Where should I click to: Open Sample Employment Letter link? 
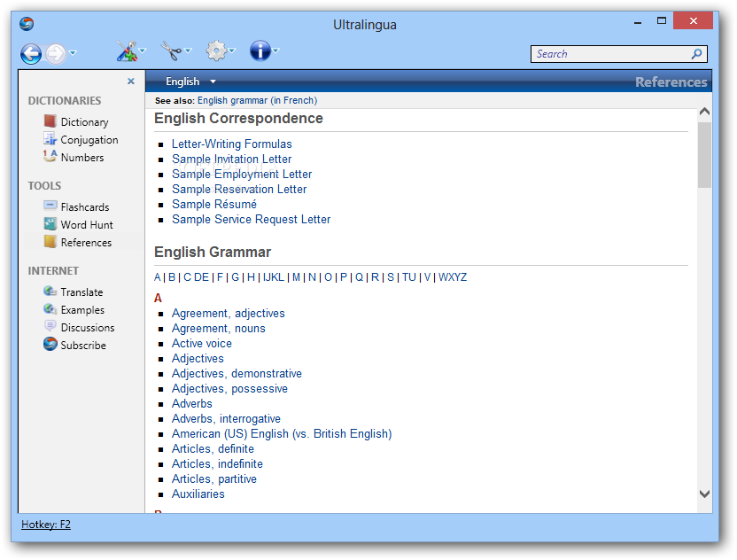tap(242, 174)
